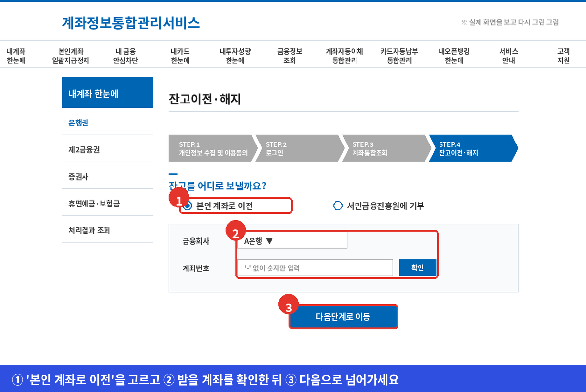Click the 금융회사 field label
Image resolution: width=586 pixels, height=392 pixels.
(196, 241)
